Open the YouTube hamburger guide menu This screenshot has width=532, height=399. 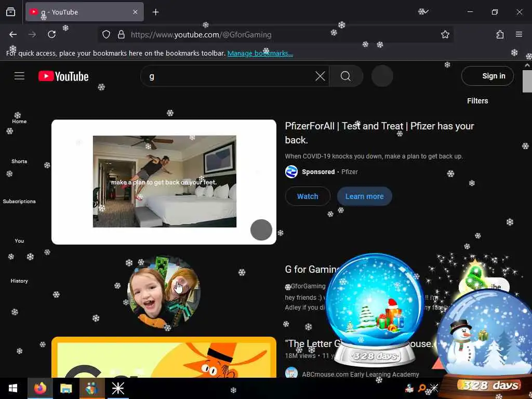tap(19, 76)
